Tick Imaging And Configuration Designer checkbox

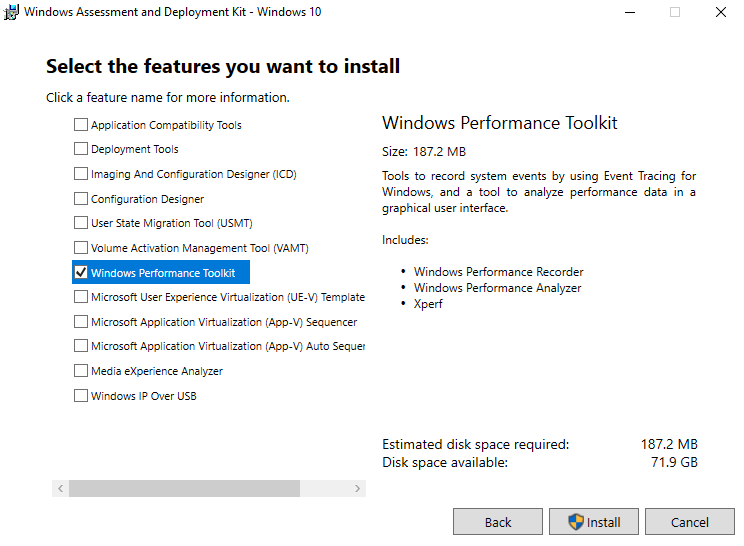click(x=81, y=174)
